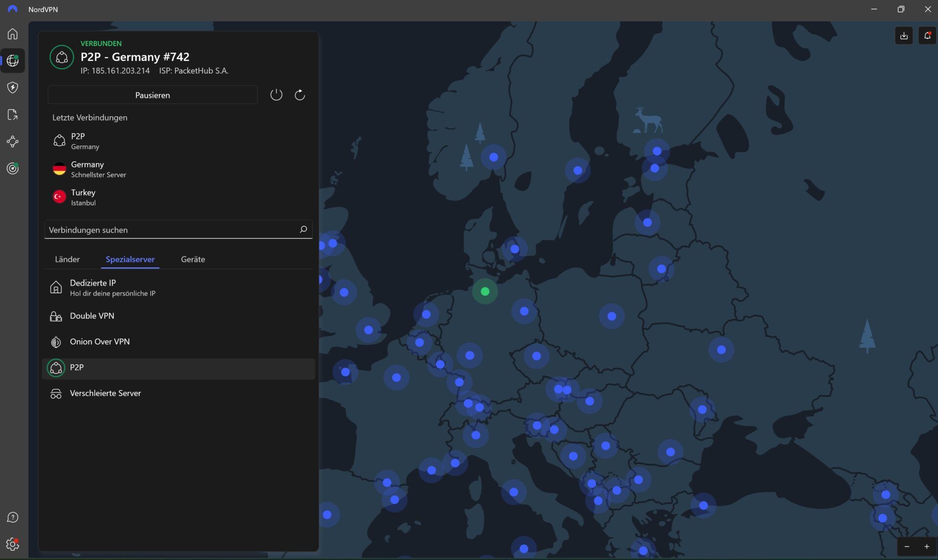Select Onion Over VPN server type
Viewport: 938px width, 560px height.
[x=178, y=342]
